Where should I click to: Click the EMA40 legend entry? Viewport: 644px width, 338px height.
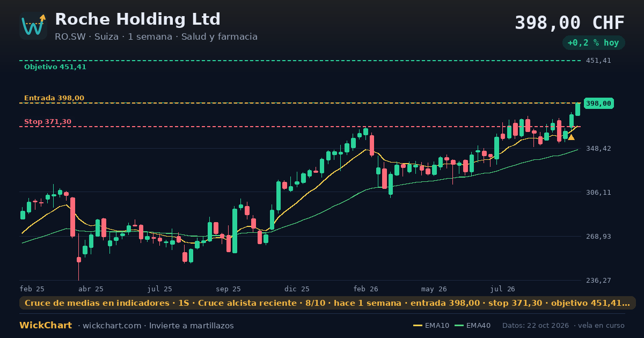pos(472,326)
